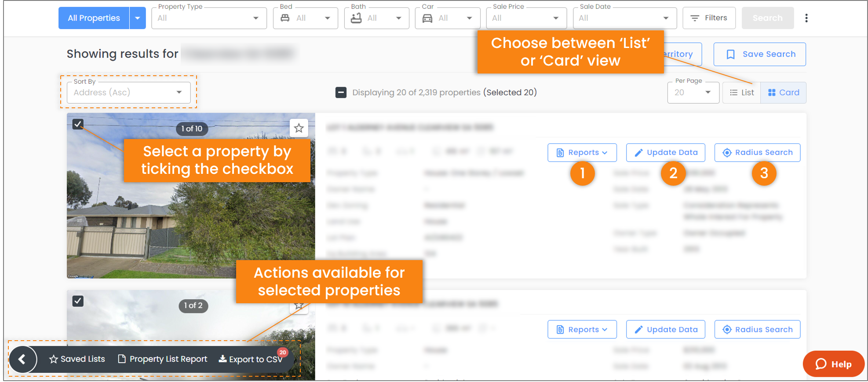Switch to List view
This screenshot has height=382, width=868.
pyautogui.click(x=742, y=92)
